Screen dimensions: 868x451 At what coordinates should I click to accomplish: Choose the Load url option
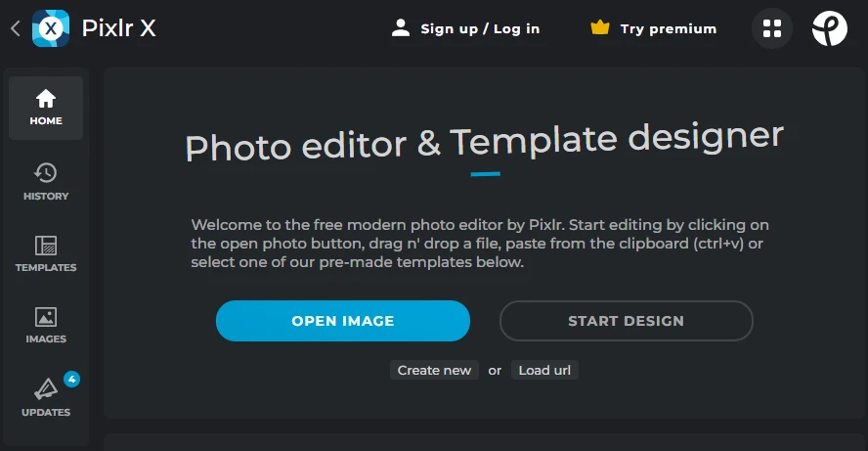(x=544, y=370)
